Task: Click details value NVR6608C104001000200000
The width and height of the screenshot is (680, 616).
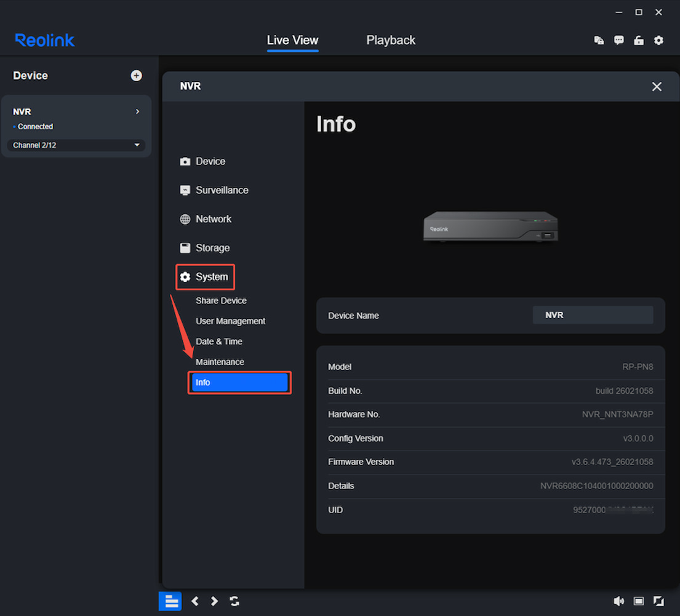Action: [x=597, y=486]
